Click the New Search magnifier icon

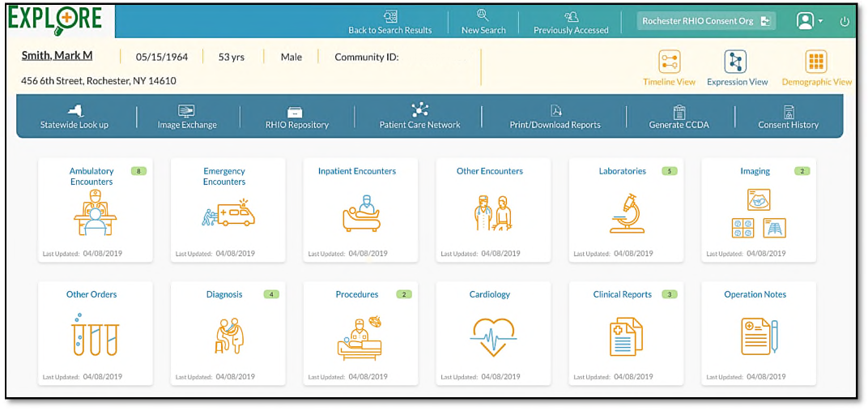[483, 16]
